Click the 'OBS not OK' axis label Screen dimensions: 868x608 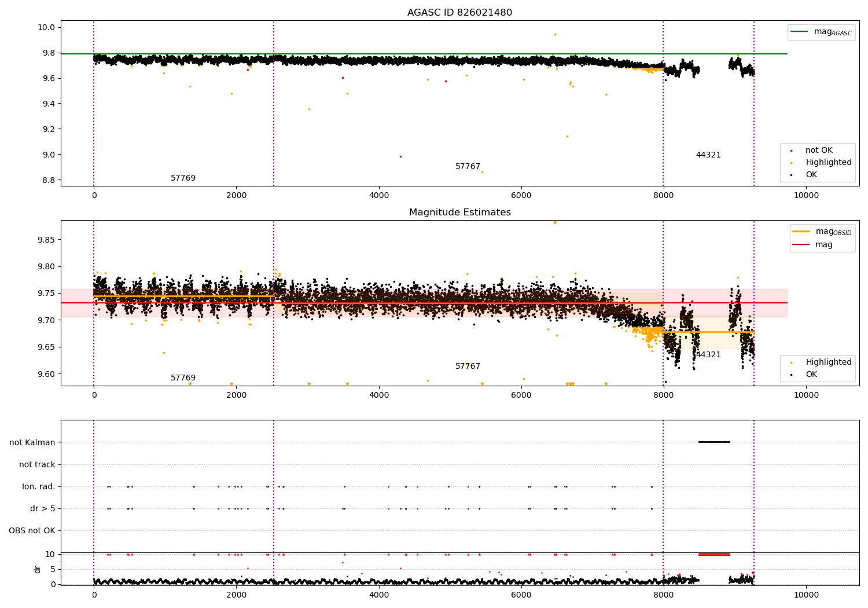[x=32, y=530]
